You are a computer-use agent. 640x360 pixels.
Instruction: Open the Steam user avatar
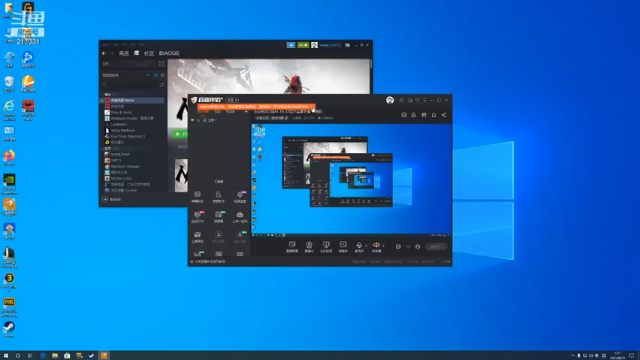tap(314, 45)
